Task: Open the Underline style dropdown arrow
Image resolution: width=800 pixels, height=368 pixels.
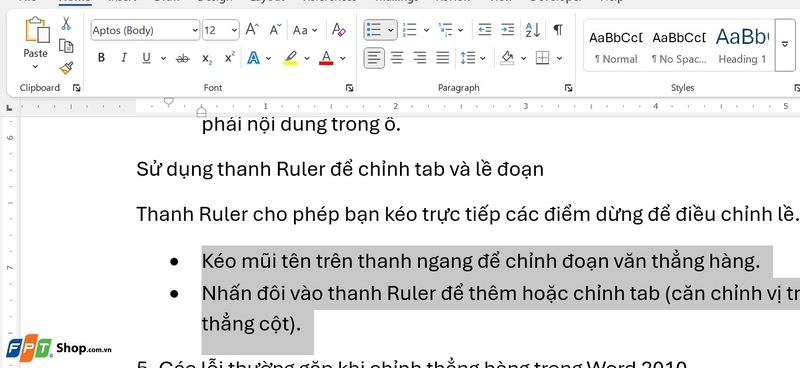Action: coord(163,58)
